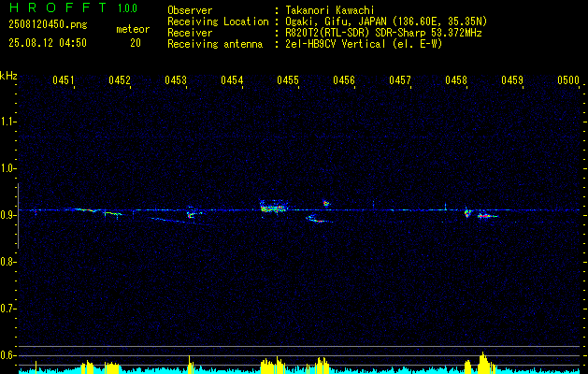Screen dimensions: 588x374
Task: Click the 0456 time axis marker
Action: tap(344, 79)
